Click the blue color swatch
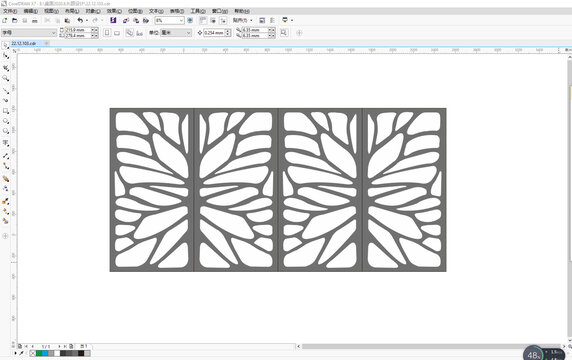Viewport: 572px width, 360px height. (x=45, y=353)
